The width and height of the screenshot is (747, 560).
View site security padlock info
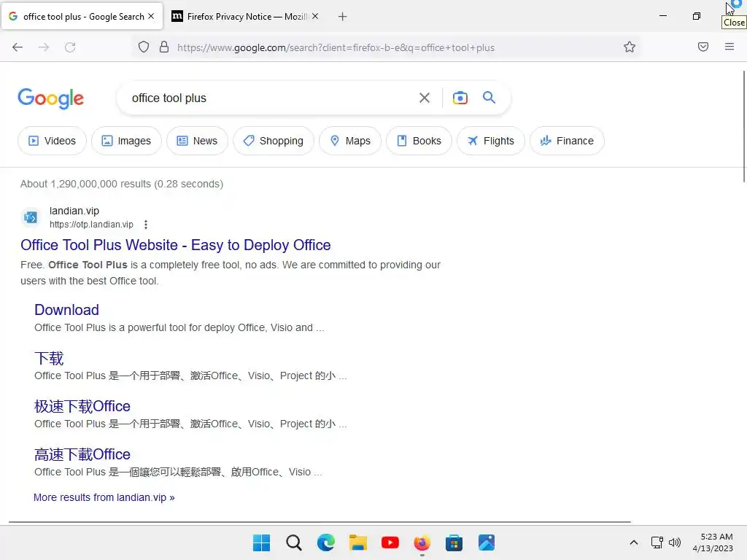(x=164, y=47)
